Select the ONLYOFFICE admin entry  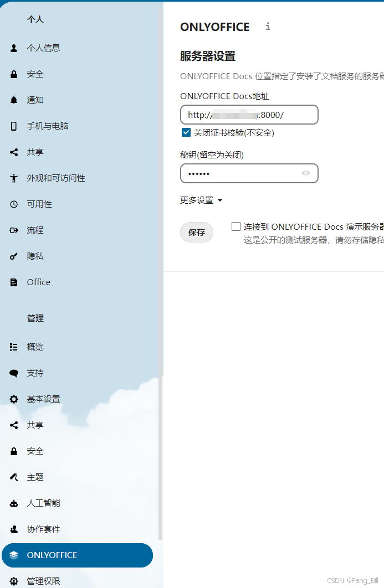77,555
